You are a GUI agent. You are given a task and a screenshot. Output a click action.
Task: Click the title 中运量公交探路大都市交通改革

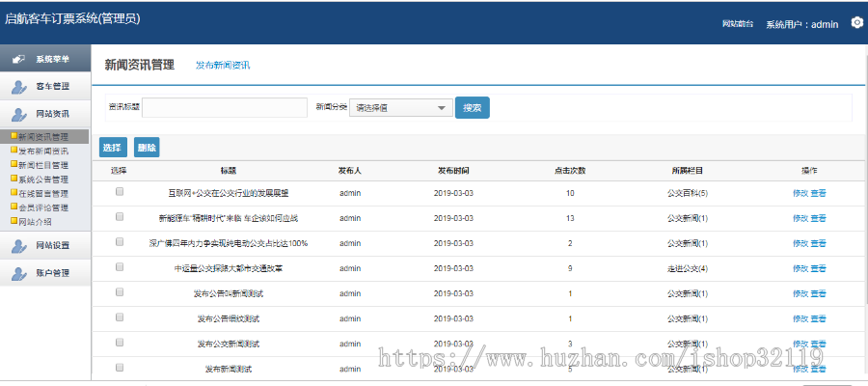point(229,268)
